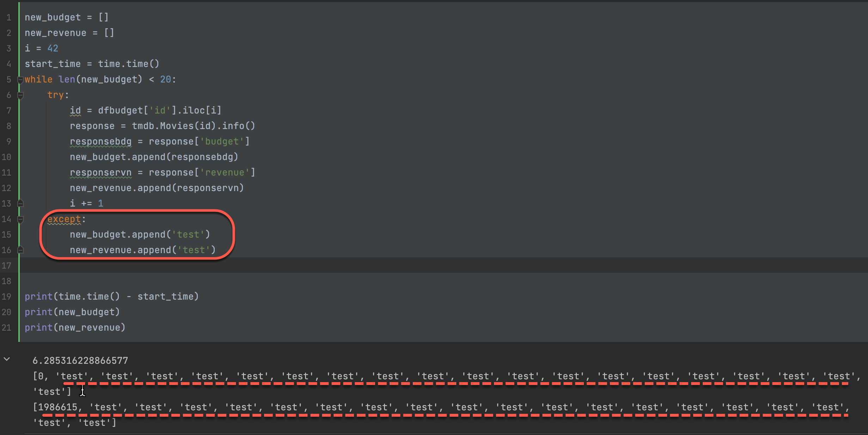Image resolution: width=868 pixels, height=435 pixels.
Task: Click tmdb.Movies(id).info() call on line 8
Action: click(193, 126)
